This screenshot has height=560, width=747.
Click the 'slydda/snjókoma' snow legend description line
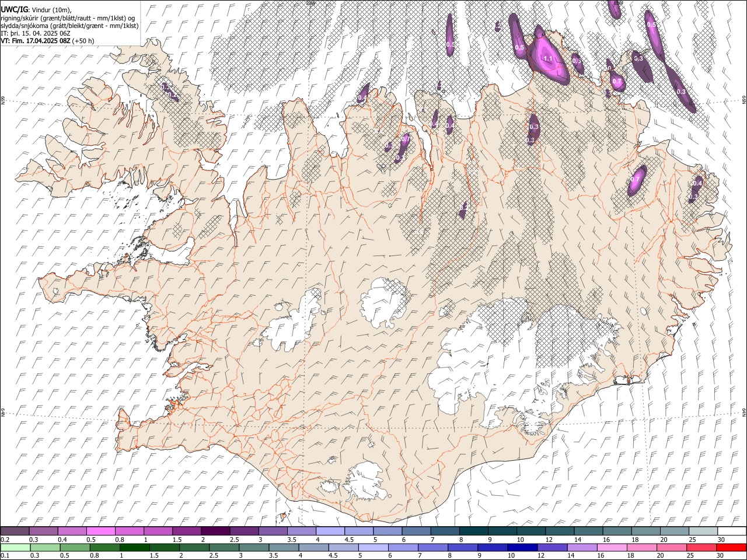pos(69,26)
